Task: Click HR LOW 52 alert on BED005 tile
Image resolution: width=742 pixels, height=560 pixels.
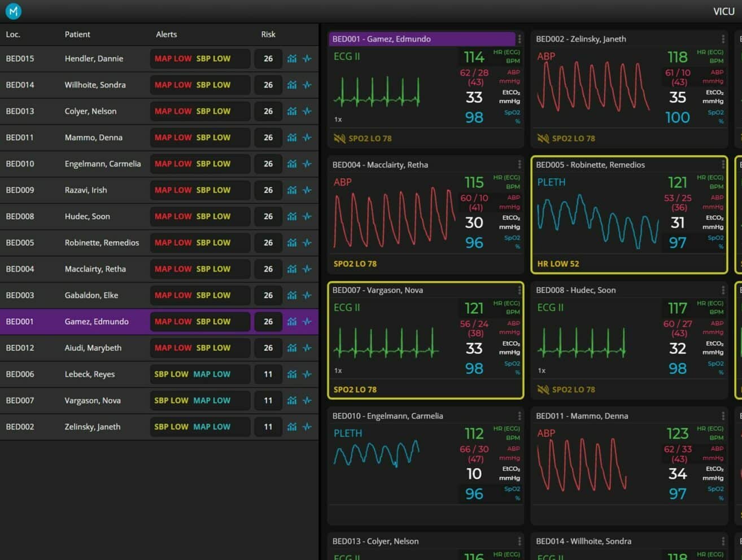Action: 558,264
